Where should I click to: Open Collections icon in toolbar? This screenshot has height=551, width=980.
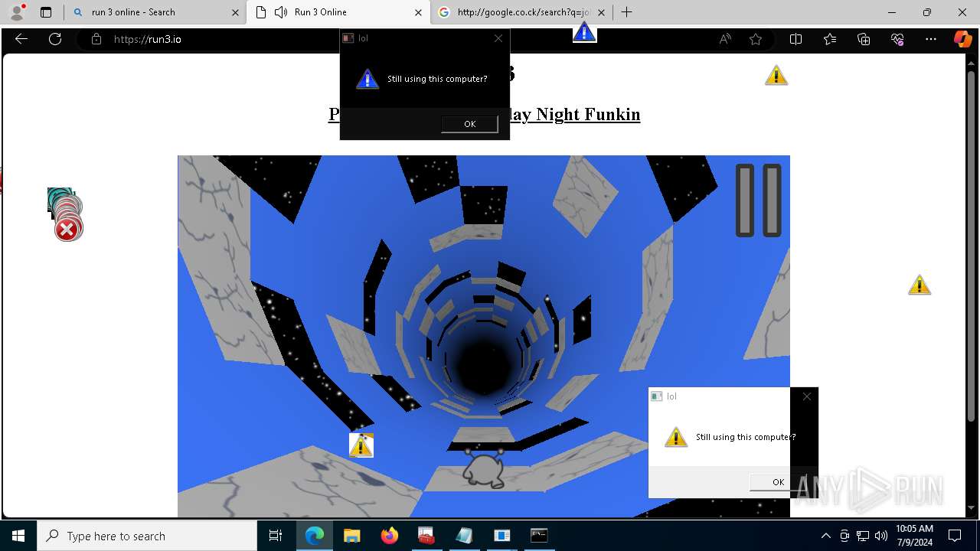point(864,39)
